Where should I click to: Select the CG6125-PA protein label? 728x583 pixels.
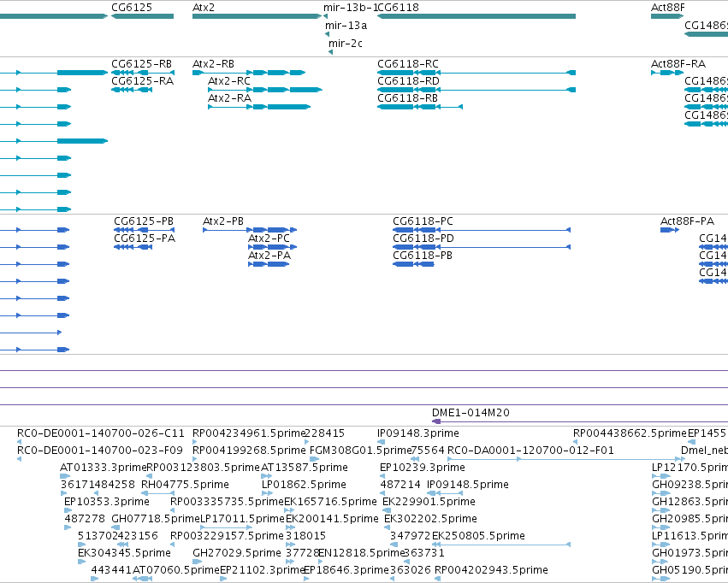pos(145,238)
